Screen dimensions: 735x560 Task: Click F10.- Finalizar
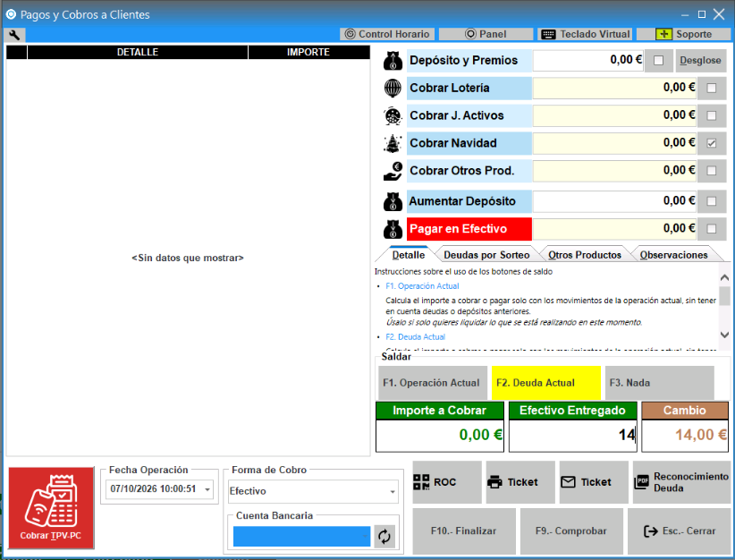click(x=463, y=531)
